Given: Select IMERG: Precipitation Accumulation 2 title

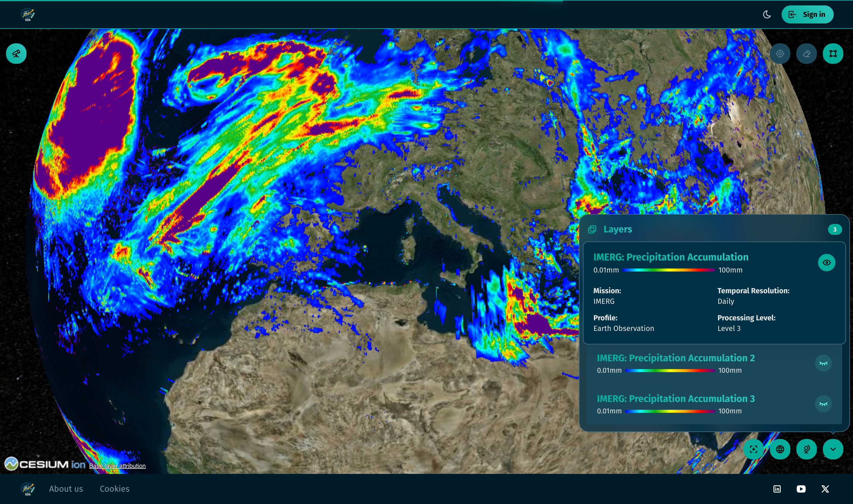Looking at the screenshot, I should pos(676,358).
